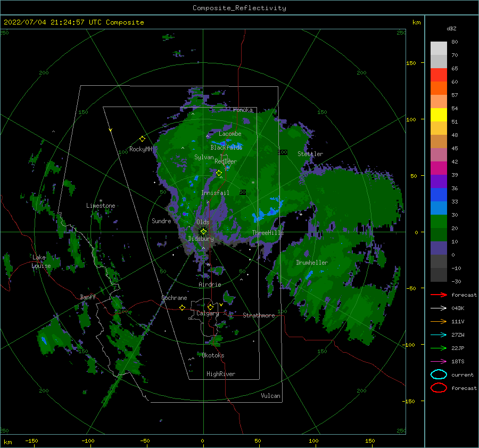This screenshot has width=479, height=448.
Task: Click the Lacombe city label
Action: pyautogui.click(x=230, y=134)
